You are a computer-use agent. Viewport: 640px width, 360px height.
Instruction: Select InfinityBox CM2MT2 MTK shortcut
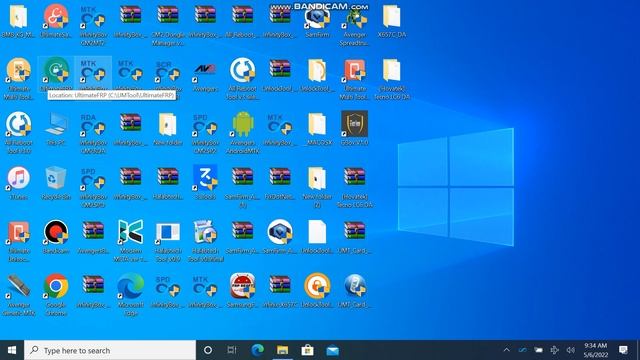click(x=93, y=24)
